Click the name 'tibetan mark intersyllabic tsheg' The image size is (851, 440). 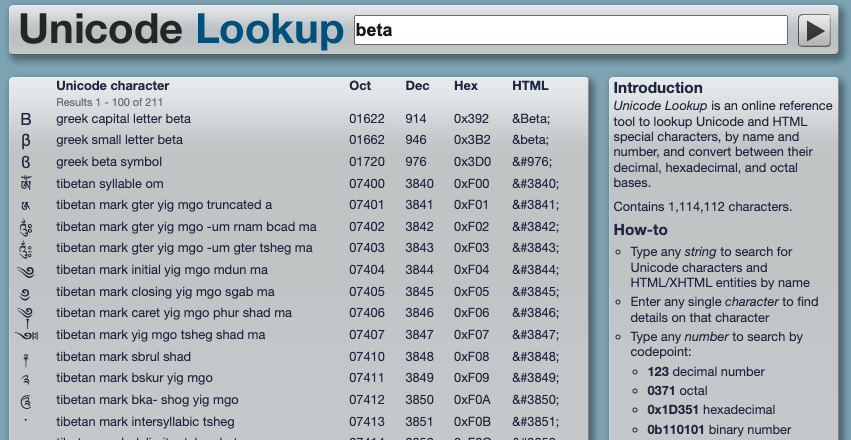145,422
